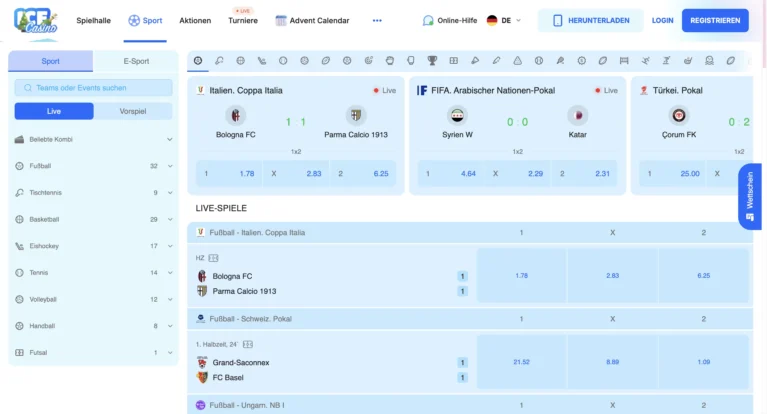Bet on Katar win odds 2.31
The width and height of the screenshot is (767, 414).
(x=585, y=173)
